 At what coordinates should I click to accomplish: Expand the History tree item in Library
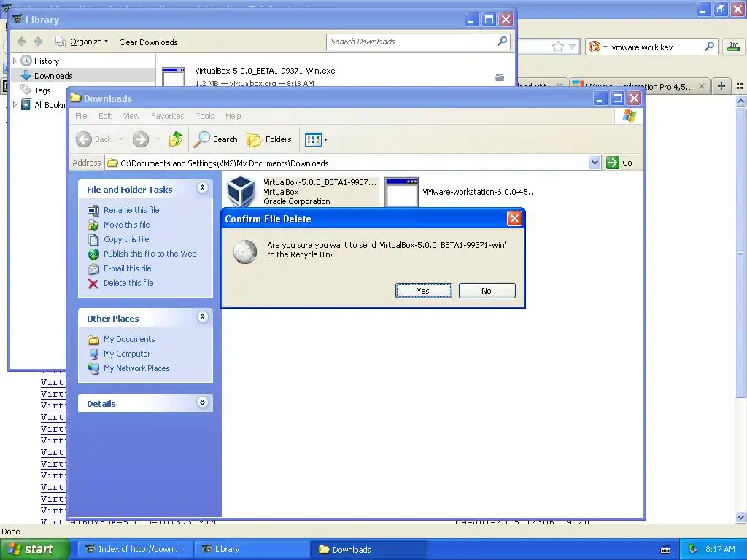(15, 61)
